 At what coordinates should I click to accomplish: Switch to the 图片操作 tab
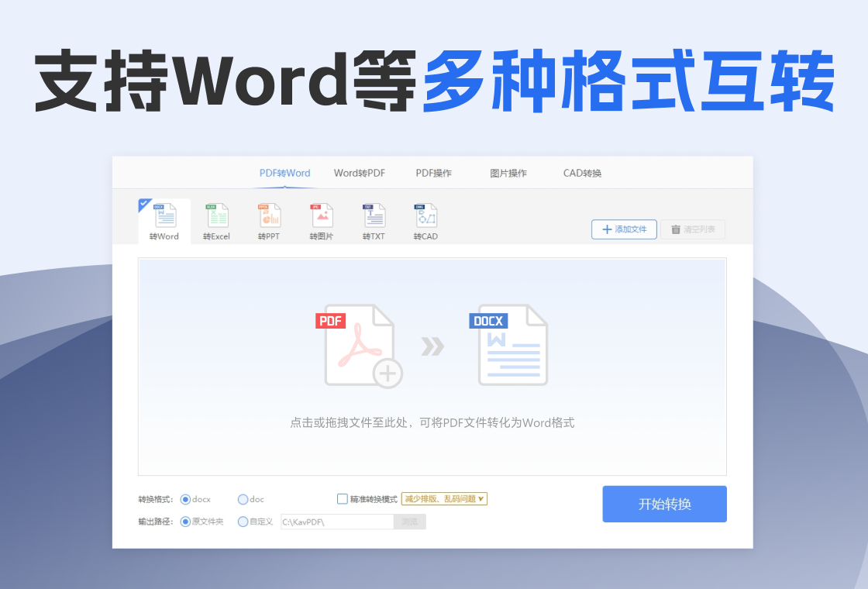[508, 174]
